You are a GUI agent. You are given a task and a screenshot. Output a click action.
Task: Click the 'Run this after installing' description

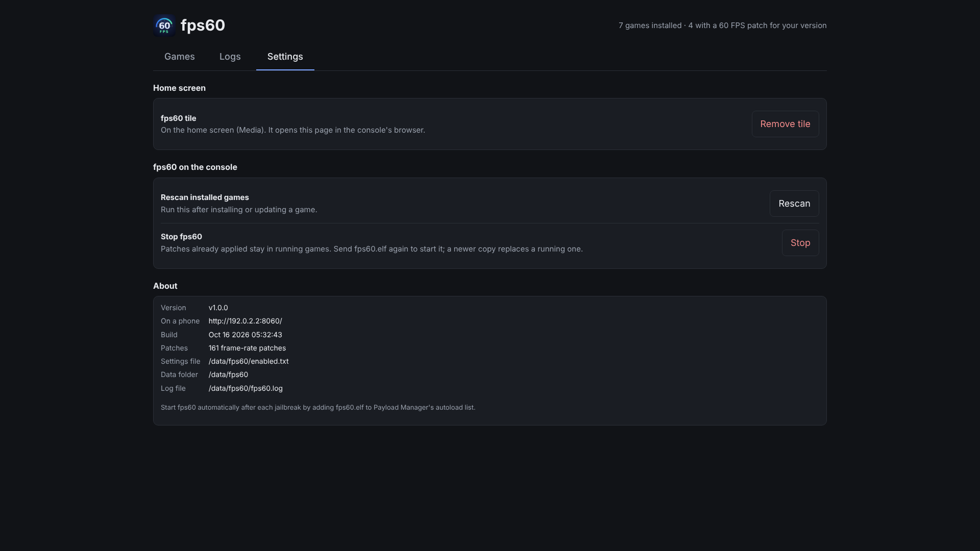click(239, 210)
